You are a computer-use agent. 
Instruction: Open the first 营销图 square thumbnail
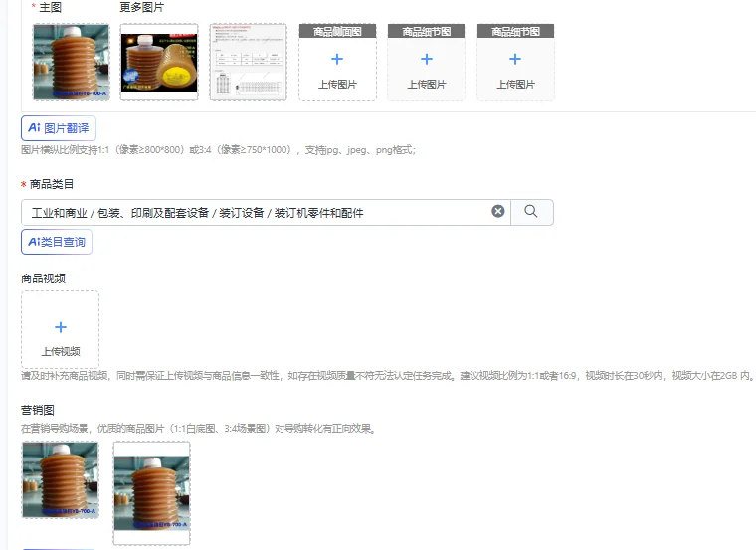pyautogui.click(x=61, y=480)
